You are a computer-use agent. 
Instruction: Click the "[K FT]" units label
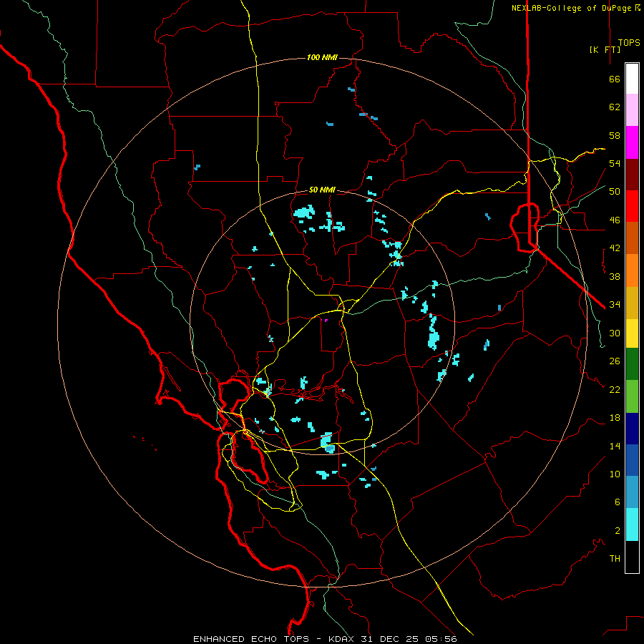(x=605, y=49)
